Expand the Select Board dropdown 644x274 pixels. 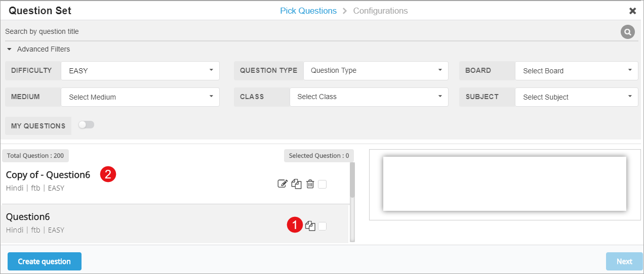(x=576, y=71)
